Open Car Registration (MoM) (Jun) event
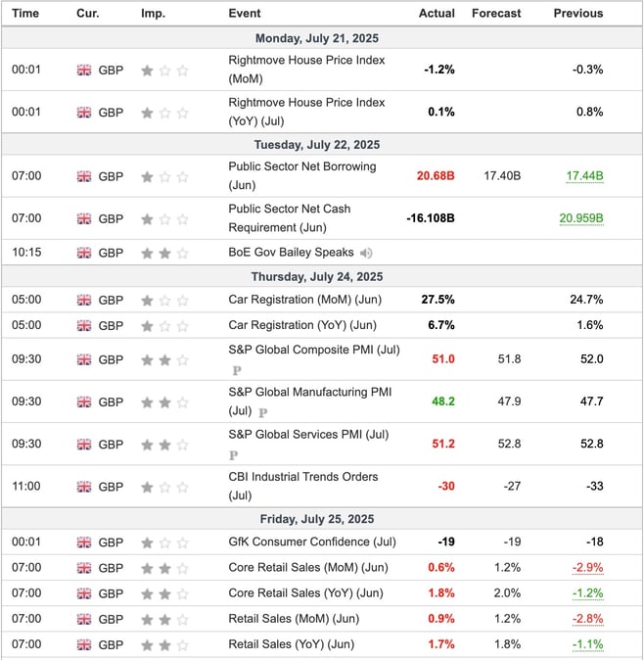The width and height of the screenshot is (644, 660). [305, 300]
